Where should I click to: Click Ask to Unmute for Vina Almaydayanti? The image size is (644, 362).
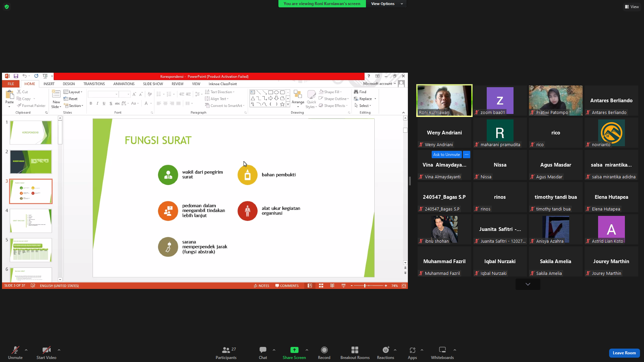tap(446, 155)
